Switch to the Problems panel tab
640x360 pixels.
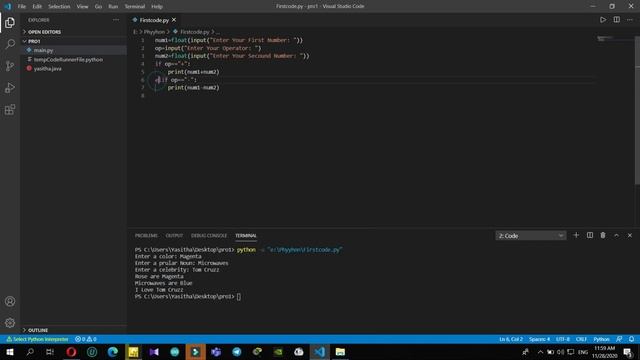146,236
